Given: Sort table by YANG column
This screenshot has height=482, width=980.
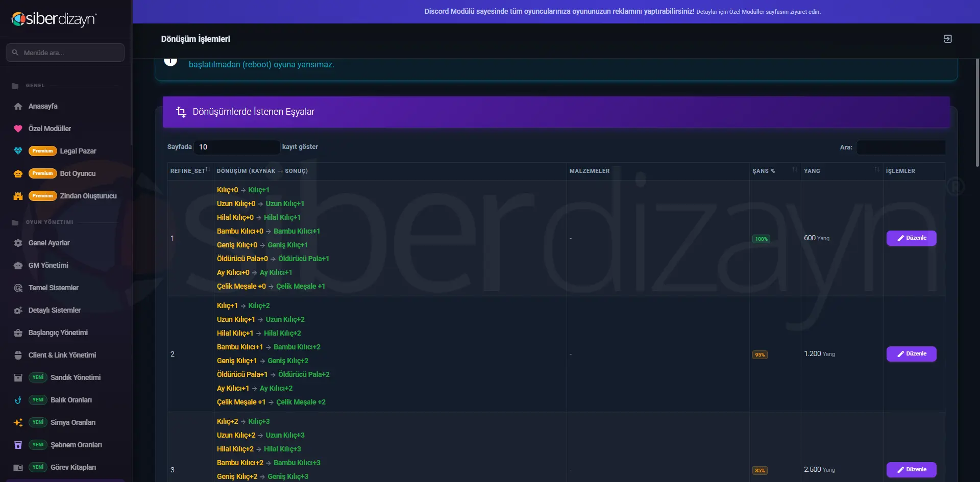Looking at the screenshot, I should (842, 171).
